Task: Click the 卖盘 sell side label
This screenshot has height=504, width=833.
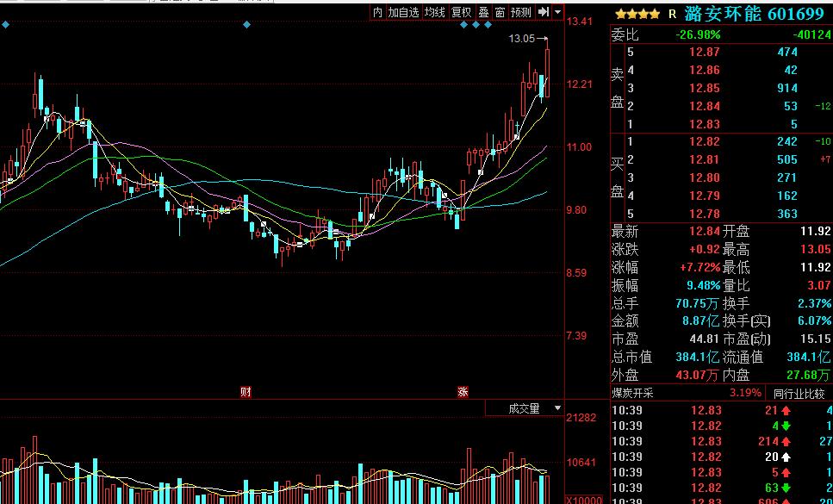Action: pos(618,88)
